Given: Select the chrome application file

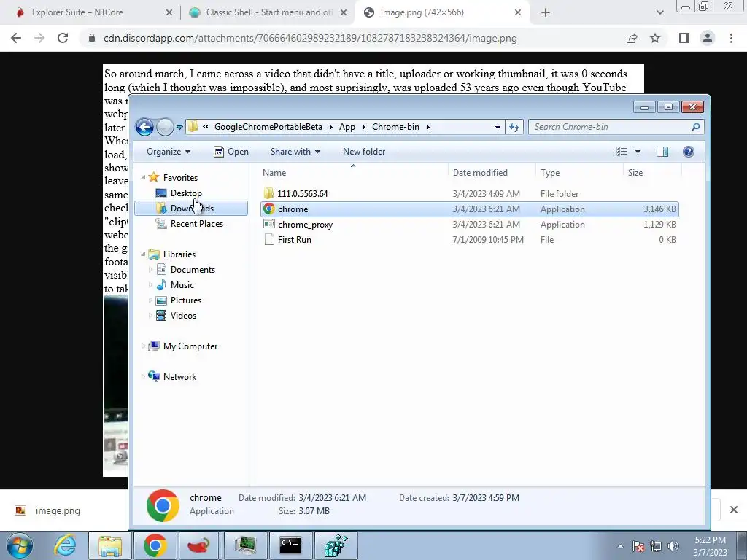Looking at the screenshot, I should [469, 209].
